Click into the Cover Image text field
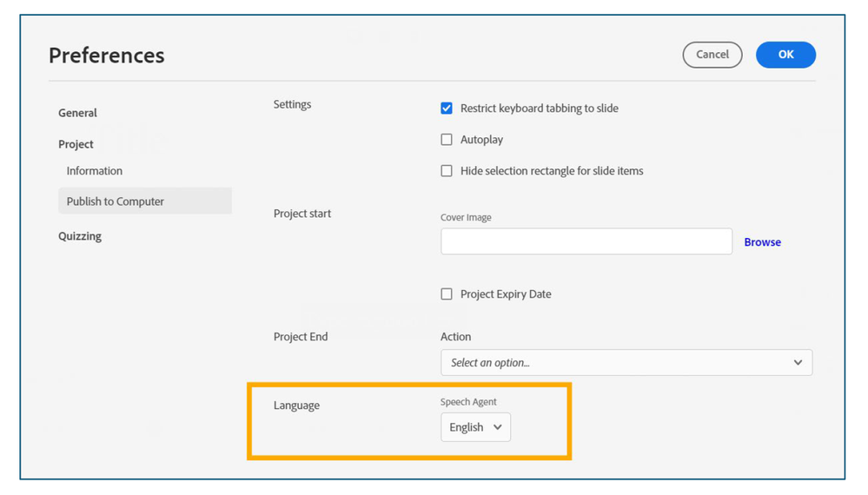 [x=586, y=241]
